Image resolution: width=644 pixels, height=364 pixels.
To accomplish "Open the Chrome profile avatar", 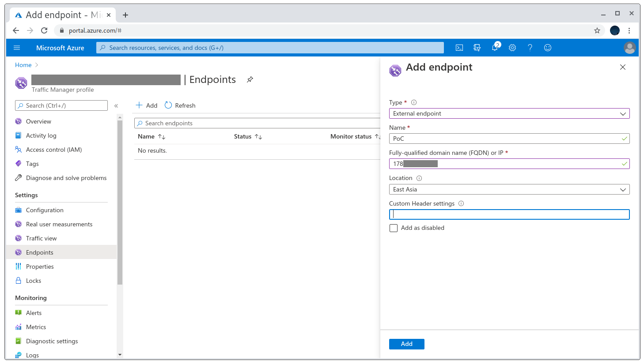I will [x=615, y=30].
